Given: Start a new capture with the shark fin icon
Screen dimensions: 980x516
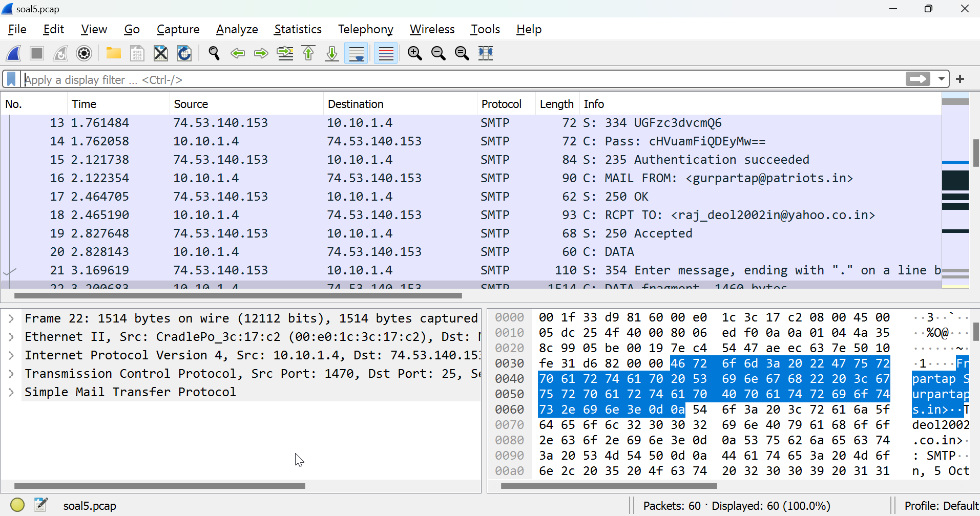Looking at the screenshot, I should (13, 53).
